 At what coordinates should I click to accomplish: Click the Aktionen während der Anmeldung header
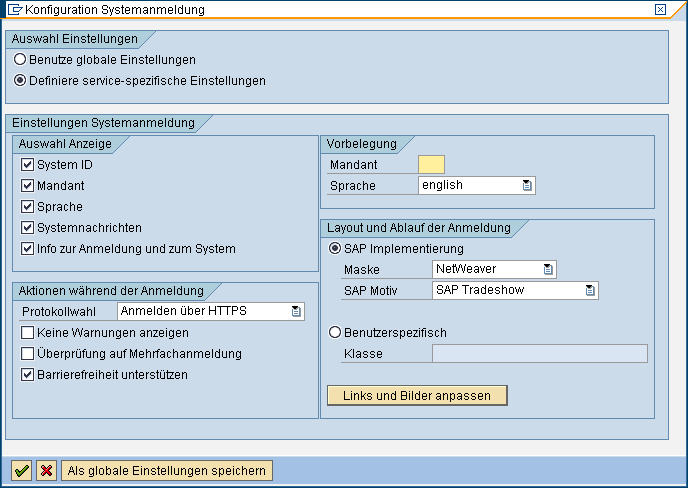coord(111,291)
